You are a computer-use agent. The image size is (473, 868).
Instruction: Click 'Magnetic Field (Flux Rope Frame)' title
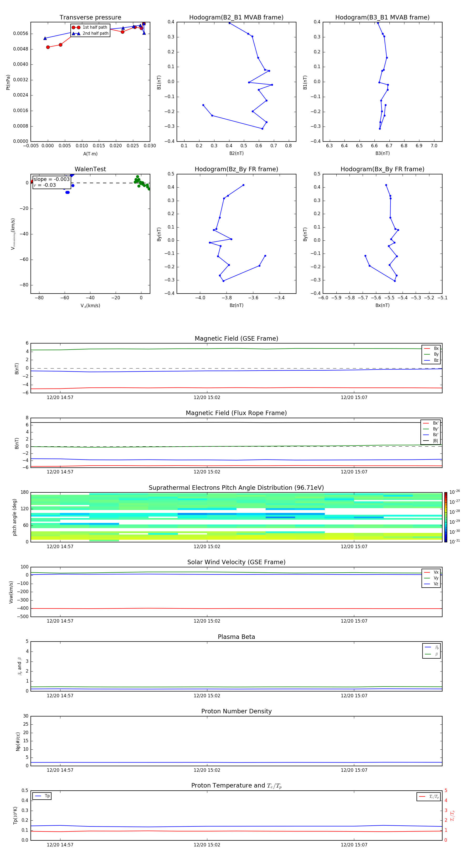[x=236, y=413]
